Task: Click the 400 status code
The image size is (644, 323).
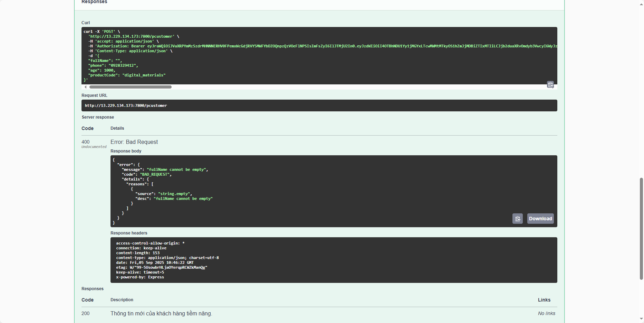Action: [x=85, y=142]
